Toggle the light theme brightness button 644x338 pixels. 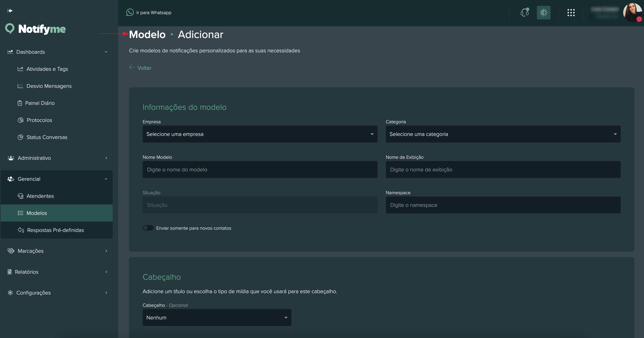click(x=543, y=12)
